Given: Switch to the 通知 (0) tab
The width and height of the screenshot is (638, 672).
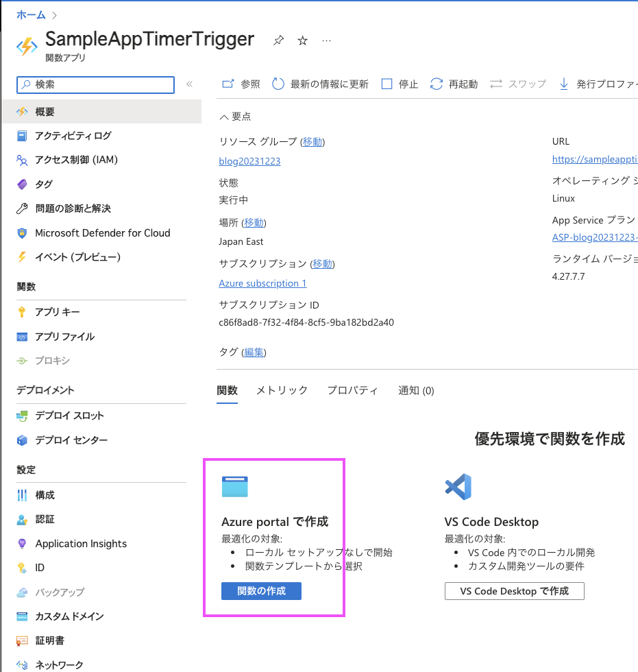Looking at the screenshot, I should pyautogui.click(x=416, y=390).
